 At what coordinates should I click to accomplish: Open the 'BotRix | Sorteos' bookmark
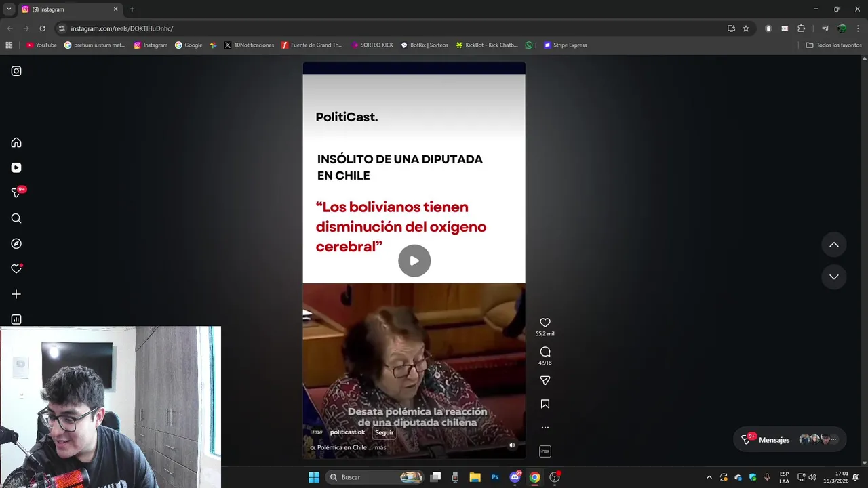tap(425, 45)
